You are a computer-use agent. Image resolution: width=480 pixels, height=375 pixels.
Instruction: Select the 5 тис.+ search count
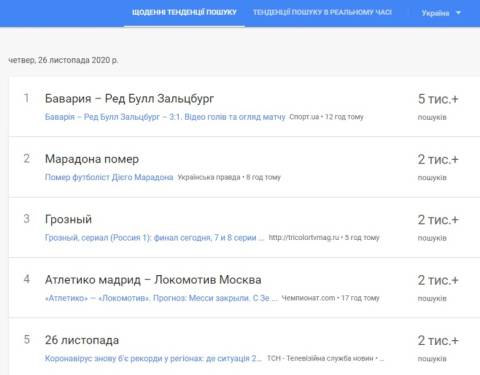click(438, 99)
